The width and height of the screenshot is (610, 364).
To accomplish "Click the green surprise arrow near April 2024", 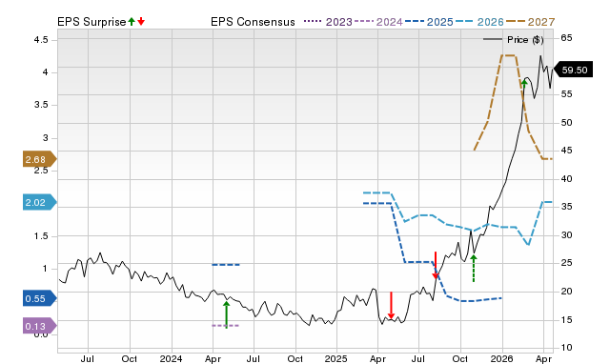I will (x=227, y=314).
